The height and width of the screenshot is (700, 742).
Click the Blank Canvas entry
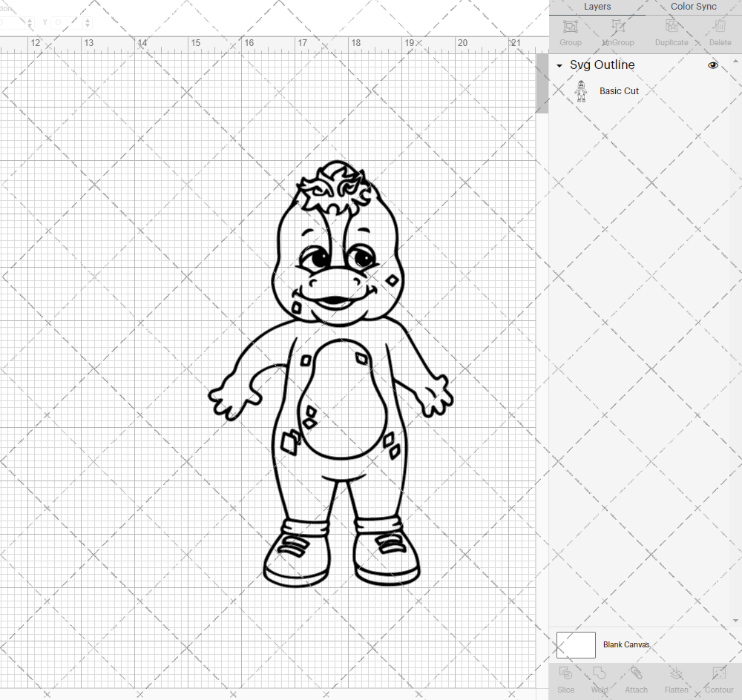626,644
